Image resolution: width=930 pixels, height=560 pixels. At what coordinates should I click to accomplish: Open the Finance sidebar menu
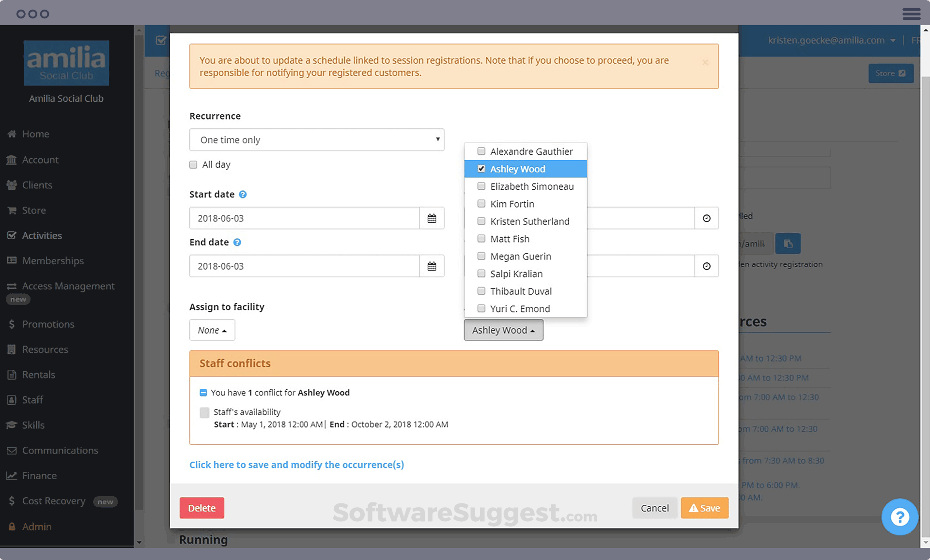(x=39, y=476)
